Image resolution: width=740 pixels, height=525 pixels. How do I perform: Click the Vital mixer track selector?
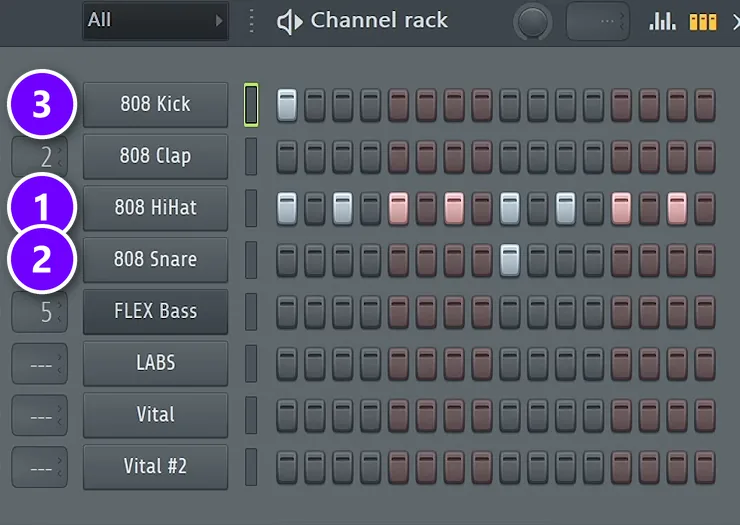tap(40, 415)
